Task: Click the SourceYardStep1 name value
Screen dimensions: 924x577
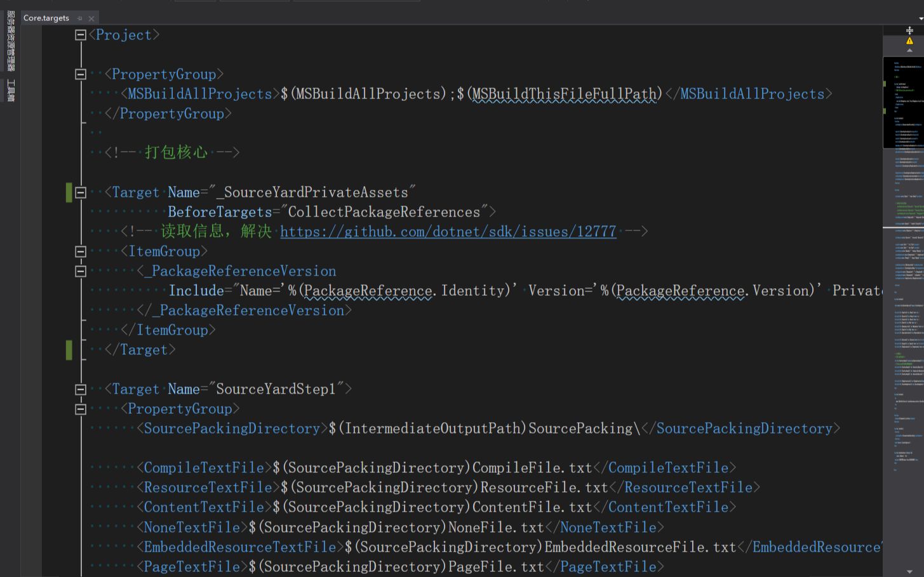Action: pos(276,389)
